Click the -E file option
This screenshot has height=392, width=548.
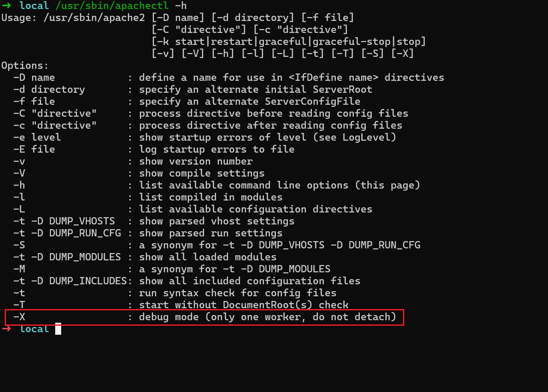coord(34,149)
